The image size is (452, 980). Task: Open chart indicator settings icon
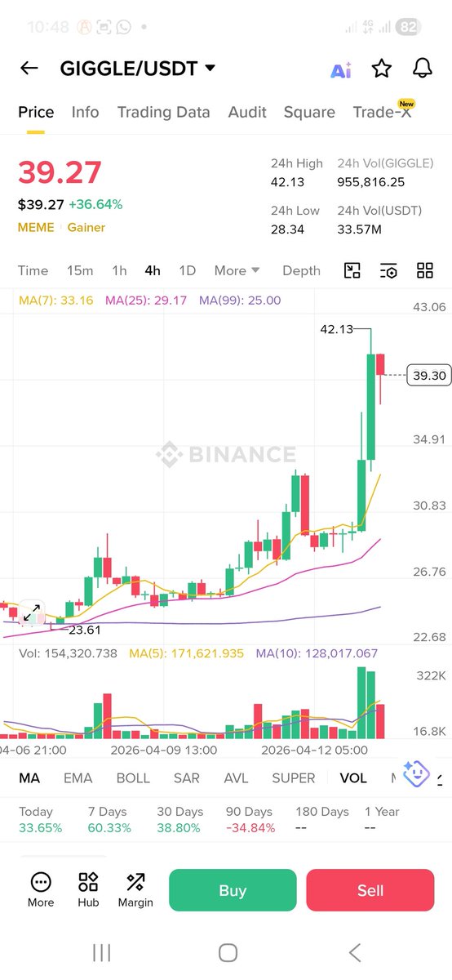[388, 271]
